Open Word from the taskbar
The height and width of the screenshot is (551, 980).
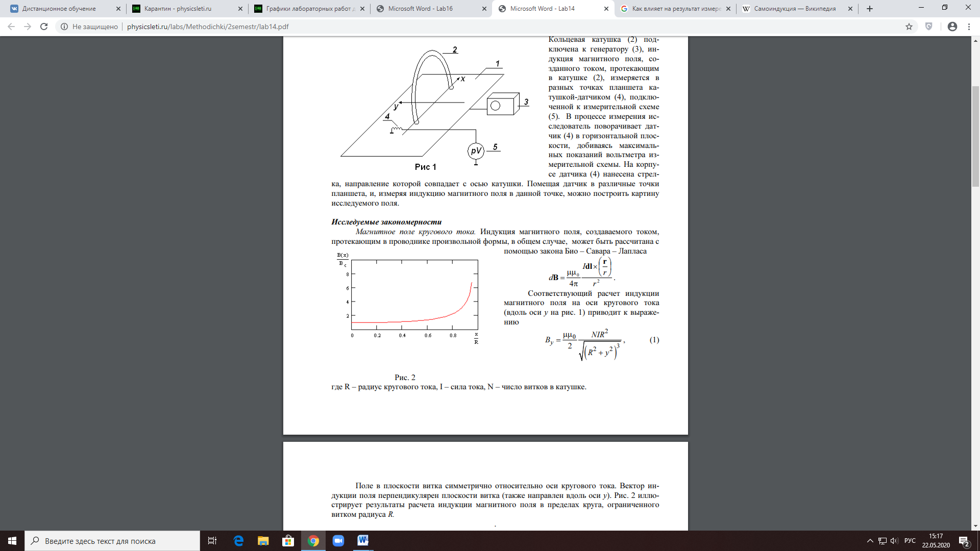pyautogui.click(x=363, y=541)
